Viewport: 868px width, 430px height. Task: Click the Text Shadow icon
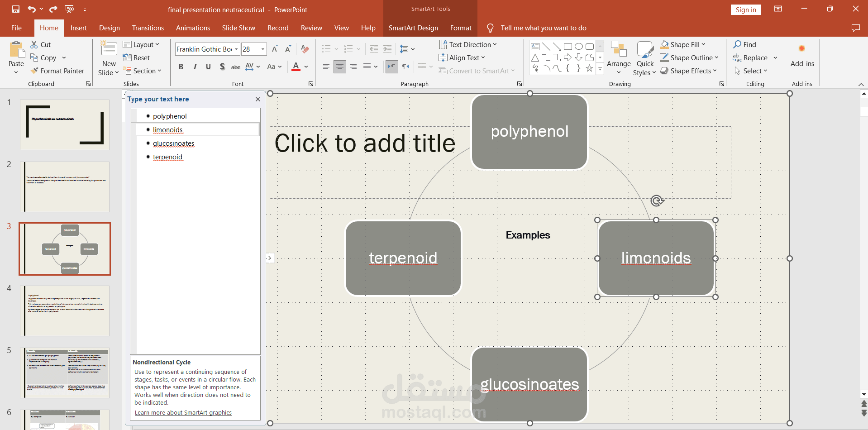pyautogui.click(x=222, y=67)
